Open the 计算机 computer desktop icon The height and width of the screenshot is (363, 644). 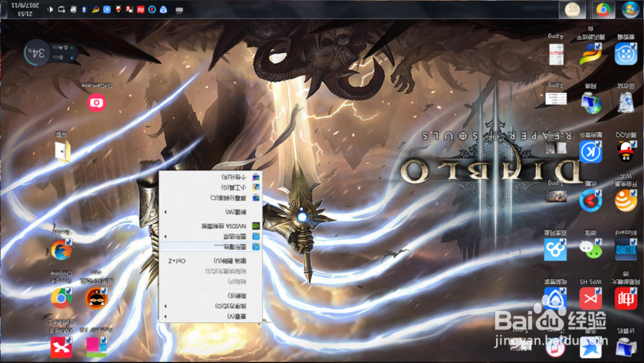pyautogui.click(x=626, y=348)
